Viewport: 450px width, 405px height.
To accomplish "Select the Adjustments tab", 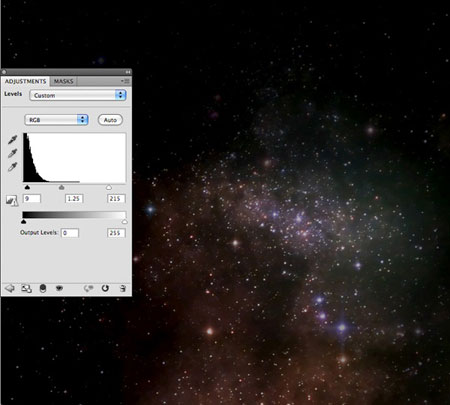I will [x=25, y=81].
